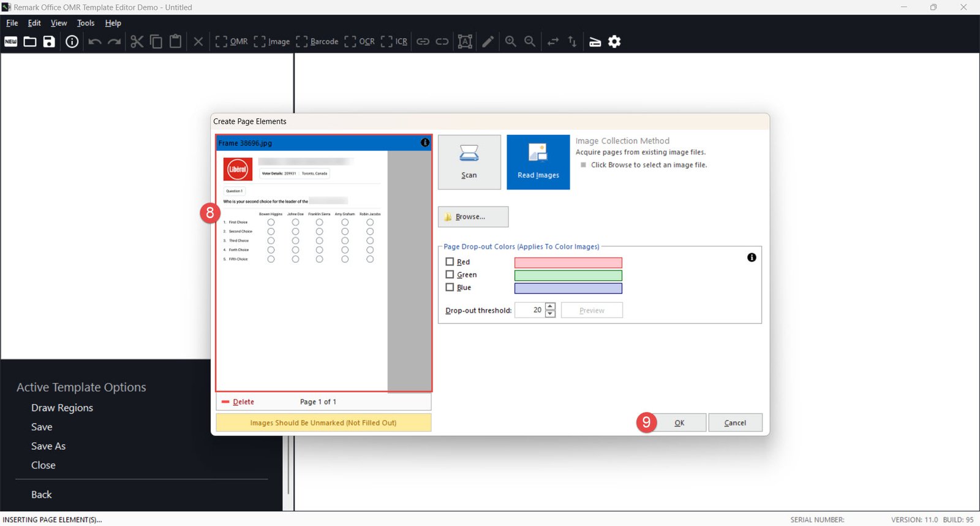The image size is (980, 526).
Task: Check the Green drop-out color box
Action: pyautogui.click(x=450, y=275)
